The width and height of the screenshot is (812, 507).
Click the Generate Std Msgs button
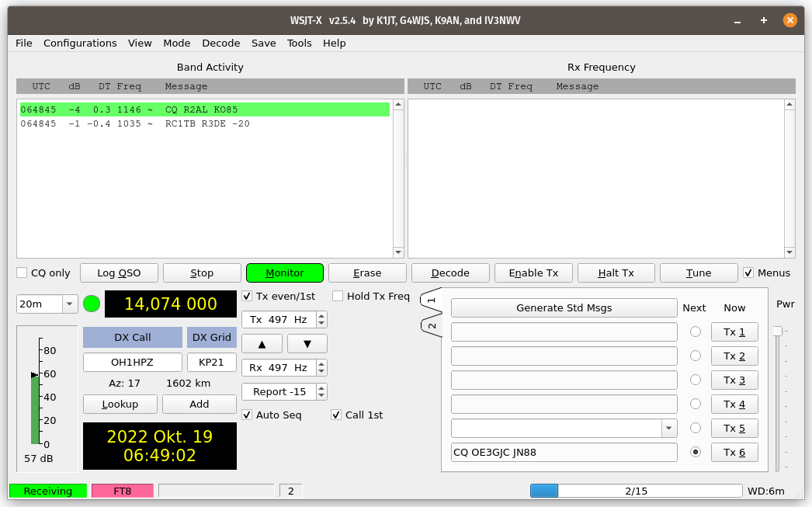[x=564, y=308]
